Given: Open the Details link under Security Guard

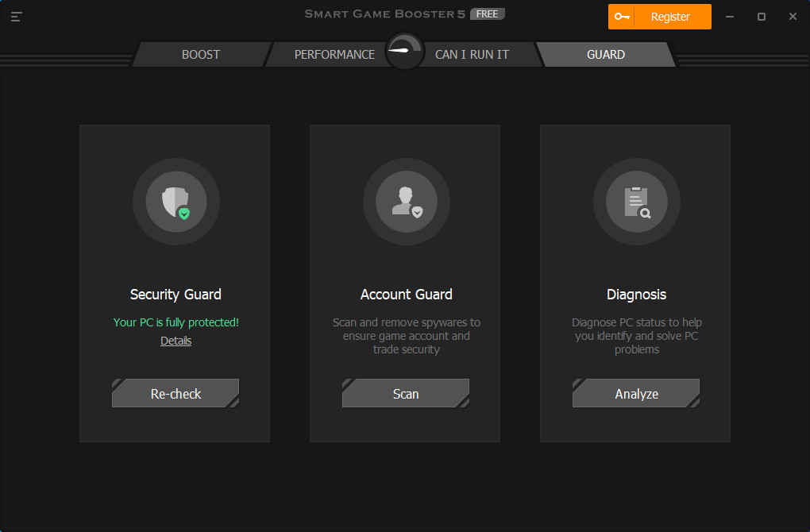Looking at the screenshot, I should (175, 341).
